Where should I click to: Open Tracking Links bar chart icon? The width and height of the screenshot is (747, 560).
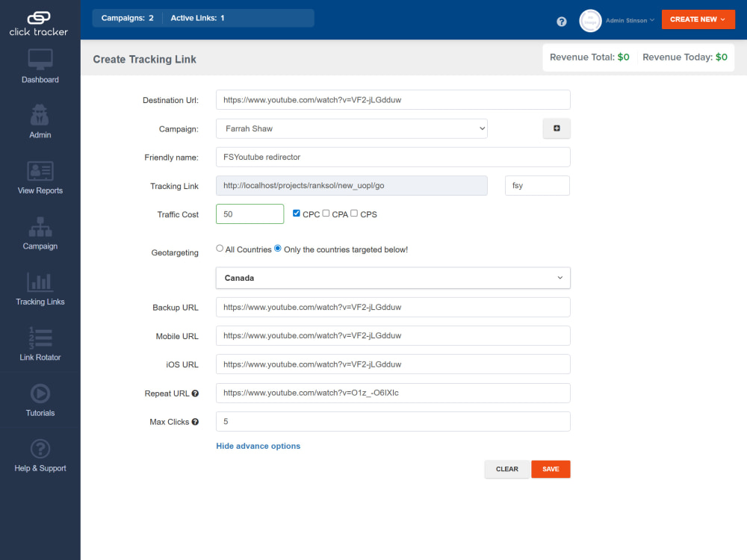40,282
